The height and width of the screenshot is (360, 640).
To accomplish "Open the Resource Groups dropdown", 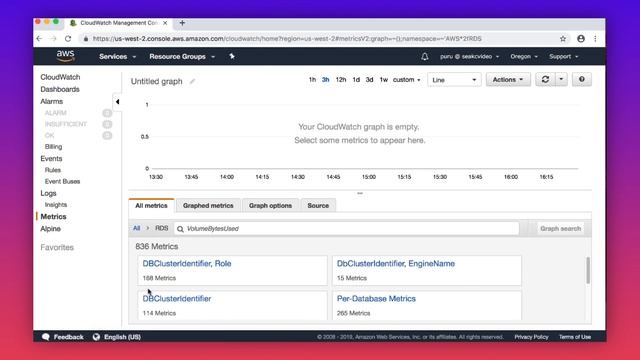I will tap(182, 56).
